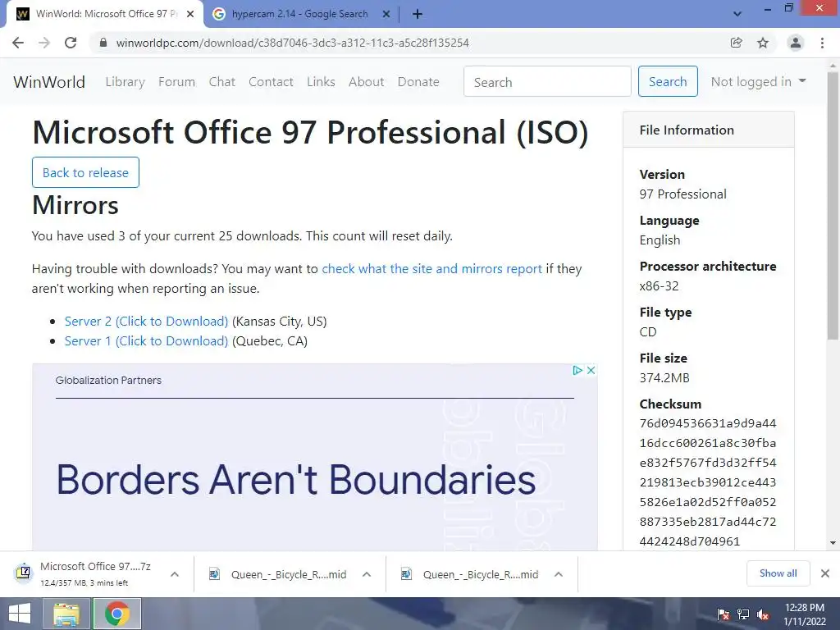Open the Windows Start button
The image size is (840, 630).
pyautogui.click(x=20, y=614)
